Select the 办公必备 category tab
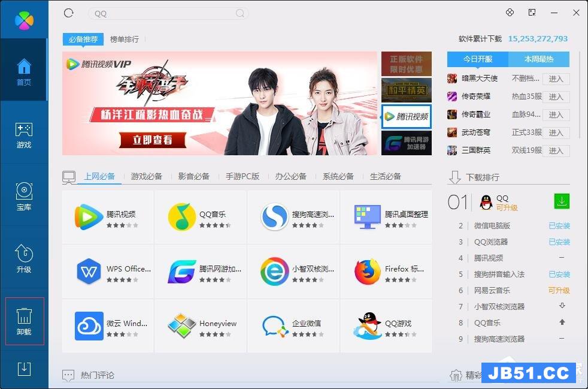 291,176
